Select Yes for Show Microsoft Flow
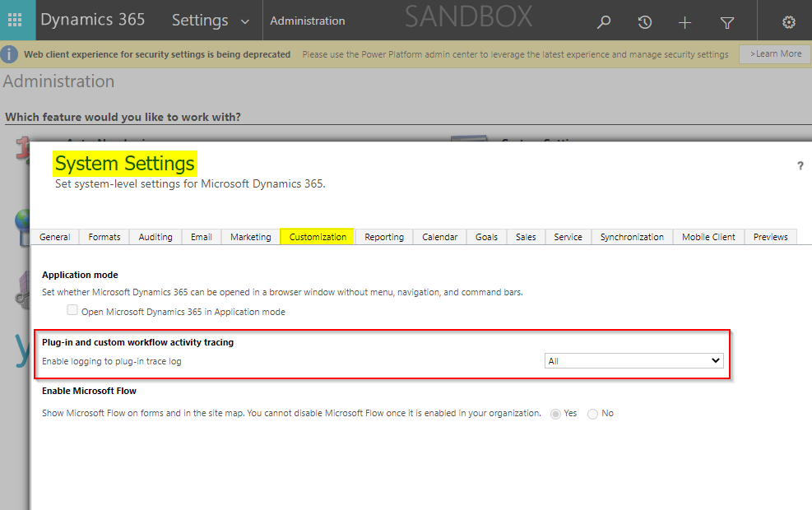The width and height of the screenshot is (812, 510). coord(556,414)
